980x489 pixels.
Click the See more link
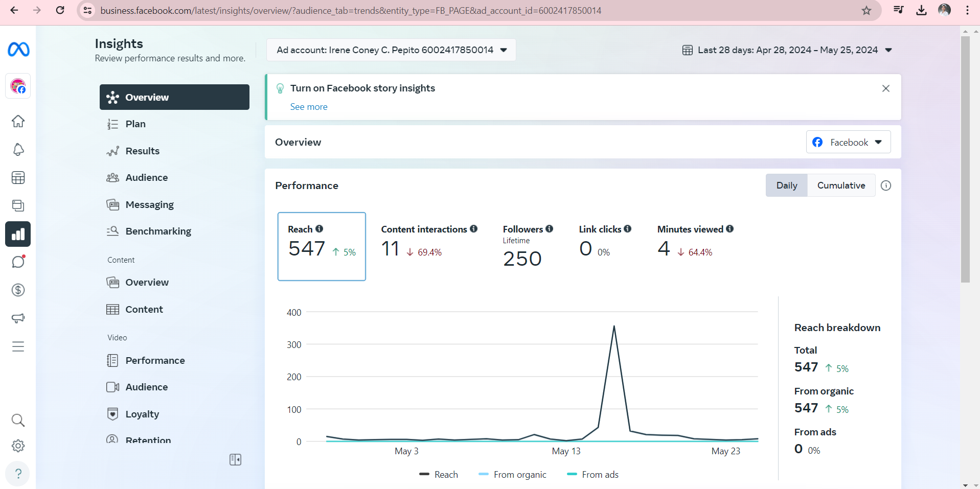pyautogui.click(x=309, y=107)
